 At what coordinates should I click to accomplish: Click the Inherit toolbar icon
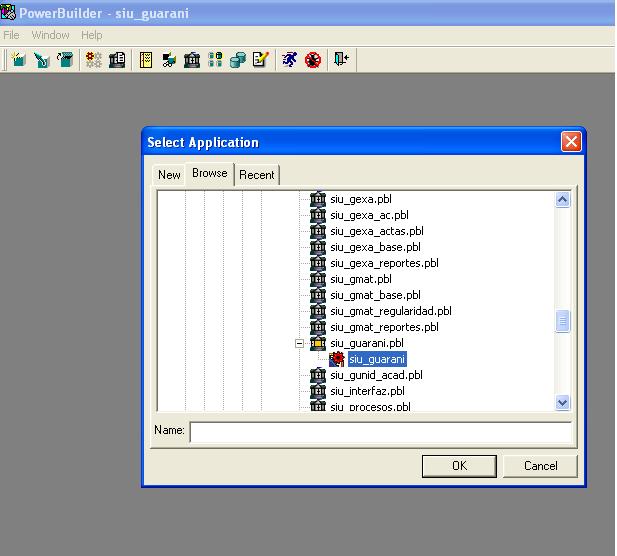tap(41, 60)
